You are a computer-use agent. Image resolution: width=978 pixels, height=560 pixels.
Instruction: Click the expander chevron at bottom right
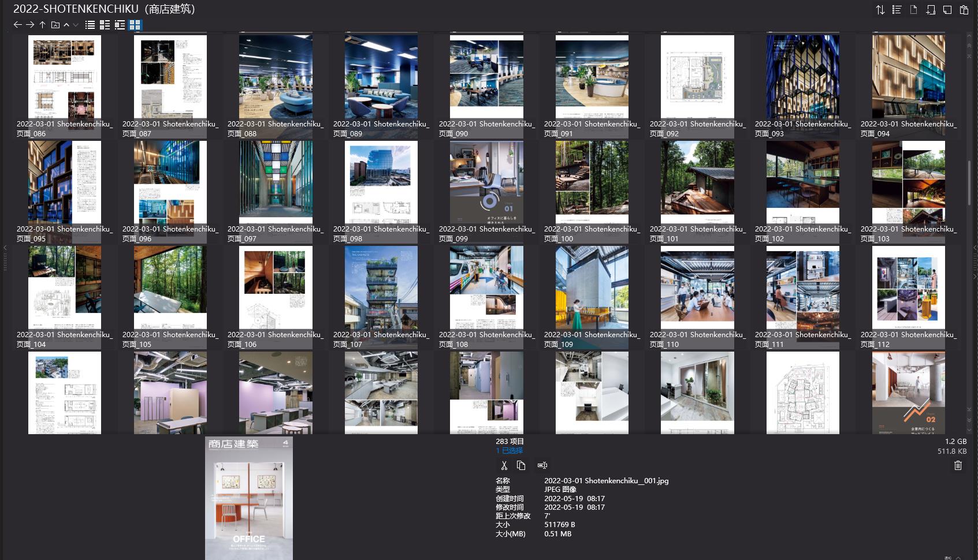958,557
